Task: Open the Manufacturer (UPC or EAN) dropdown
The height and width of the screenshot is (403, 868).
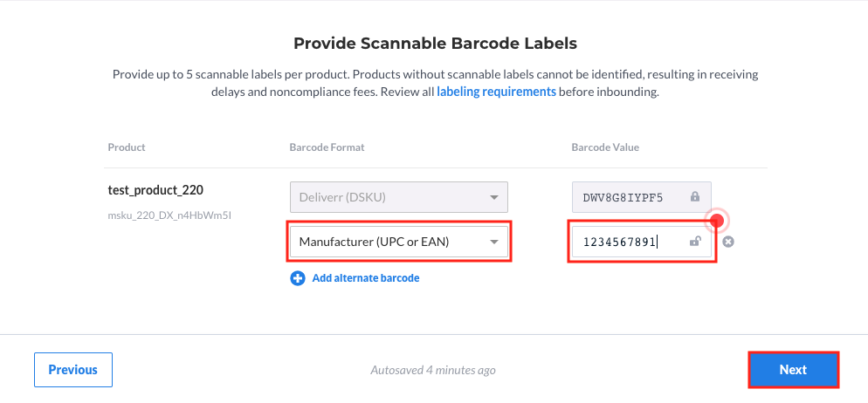Action: pyautogui.click(x=399, y=242)
